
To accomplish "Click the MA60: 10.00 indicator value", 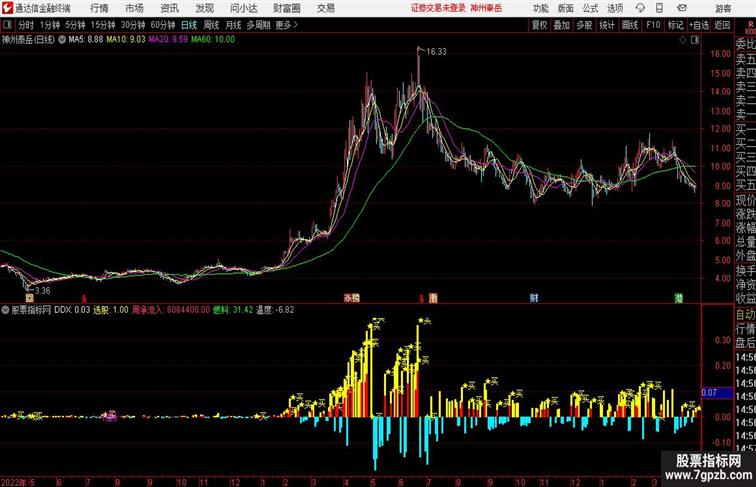I will click(213, 40).
